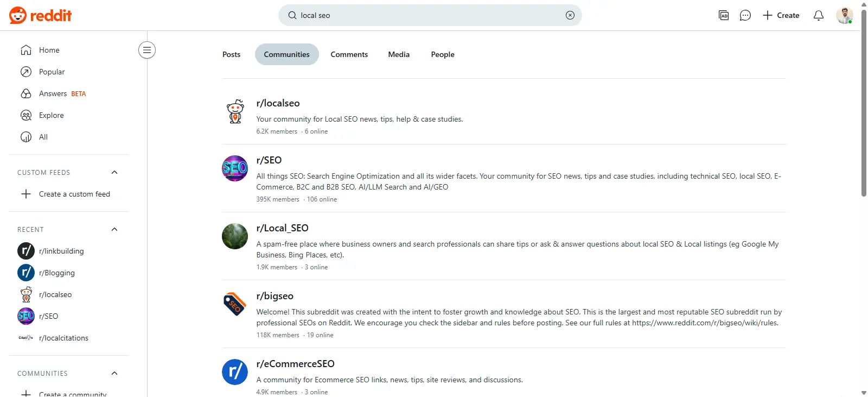Open notifications bell icon
Viewport: 868px width, 397px height.
pyautogui.click(x=819, y=15)
